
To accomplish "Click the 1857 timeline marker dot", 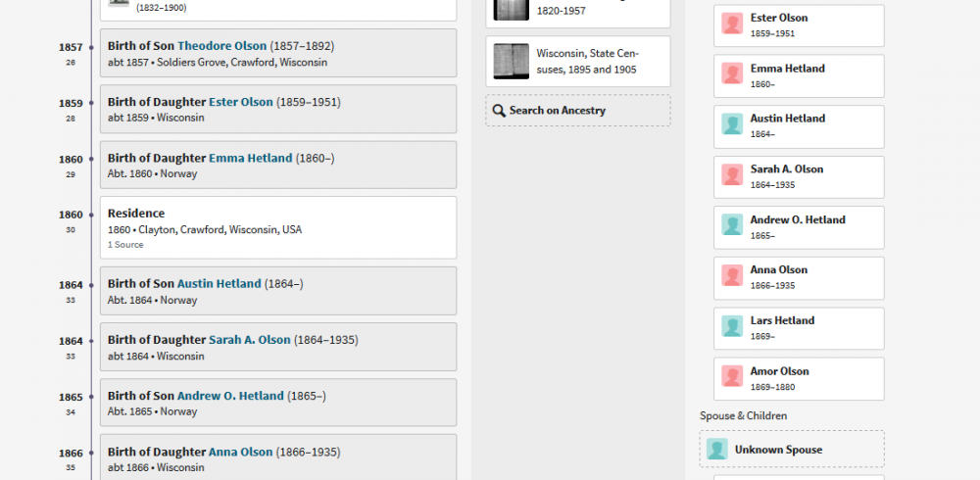I will tap(91, 47).
